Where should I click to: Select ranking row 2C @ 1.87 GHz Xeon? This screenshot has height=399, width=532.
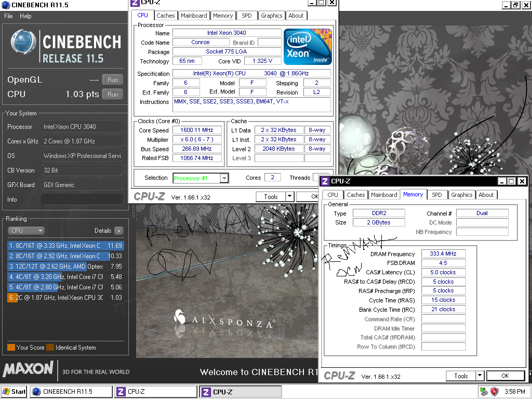pos(65,298)
